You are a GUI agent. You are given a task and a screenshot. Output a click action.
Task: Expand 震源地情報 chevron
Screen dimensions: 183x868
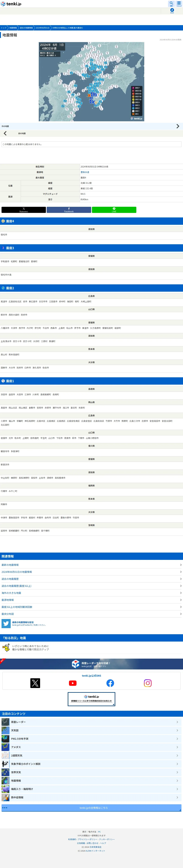tap(181, 600)
